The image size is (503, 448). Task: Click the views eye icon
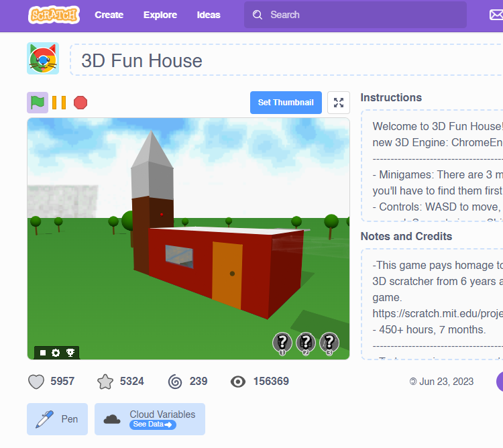pyautogui.click(x=238, y=382)
